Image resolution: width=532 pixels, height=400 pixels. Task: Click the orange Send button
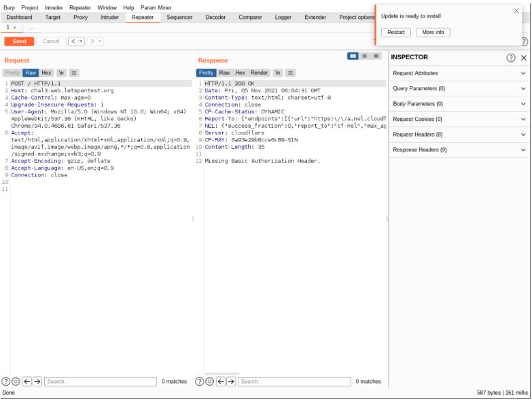[19, 41]
